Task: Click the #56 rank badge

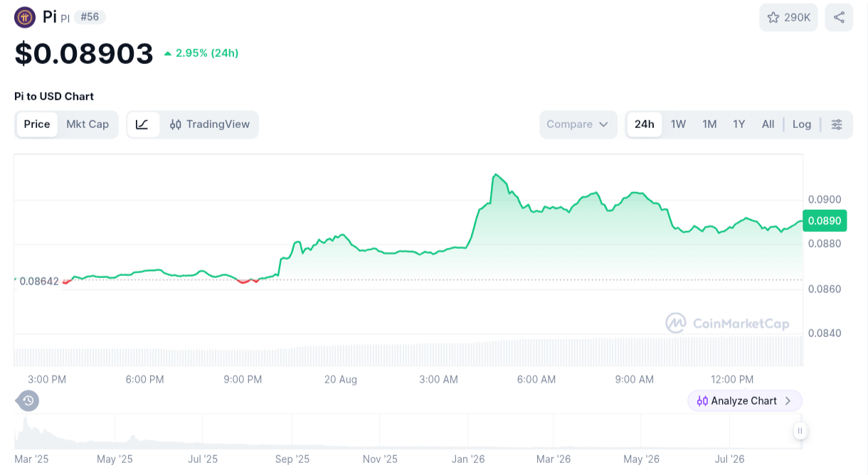Action: pos(90,17)
